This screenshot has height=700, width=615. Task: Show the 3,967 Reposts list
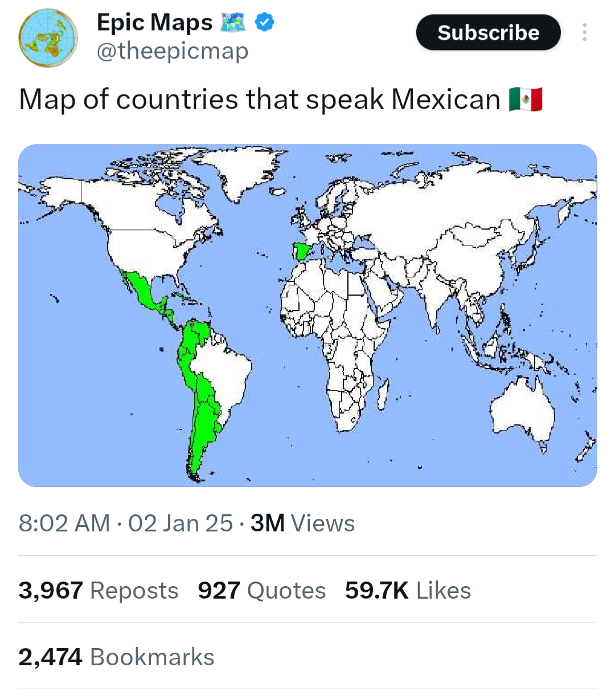pos(99,591)
